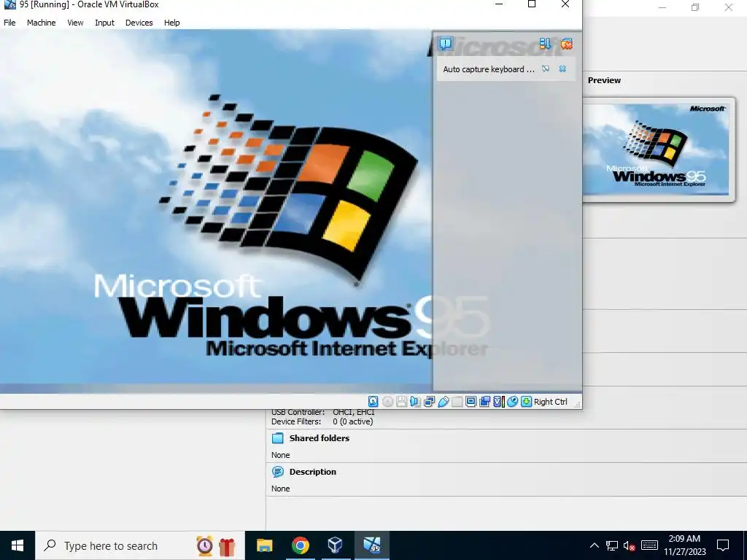Click the Shared folders icon in Manager
This screenshot has width=747, height=560.
[277, 438]
